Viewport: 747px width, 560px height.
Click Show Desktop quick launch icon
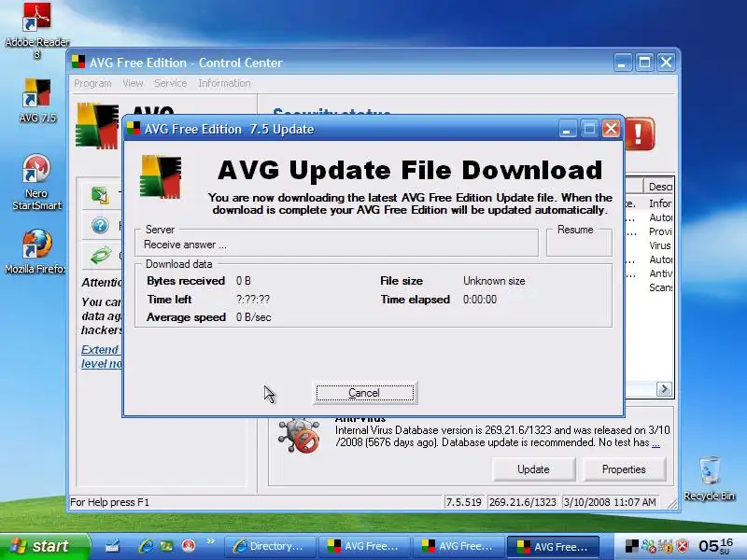point(112,546)
